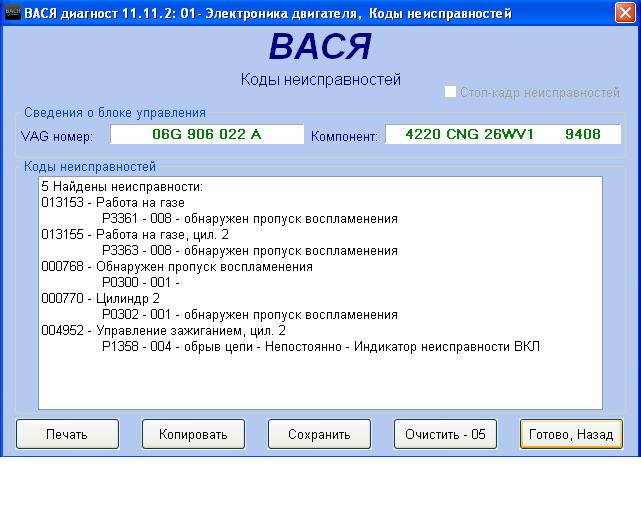
Task: Select the P3363 - 008 detail line
Action: pos(250,250)
